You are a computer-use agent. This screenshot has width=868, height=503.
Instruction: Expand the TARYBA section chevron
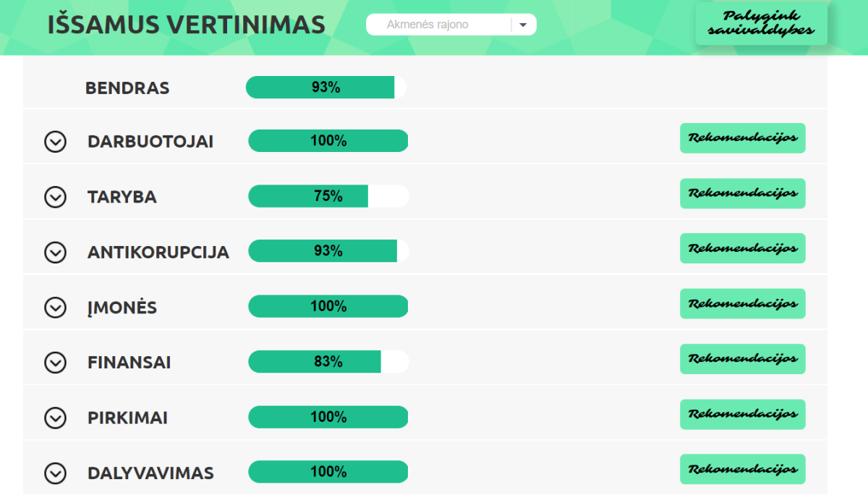click(55, 197)
